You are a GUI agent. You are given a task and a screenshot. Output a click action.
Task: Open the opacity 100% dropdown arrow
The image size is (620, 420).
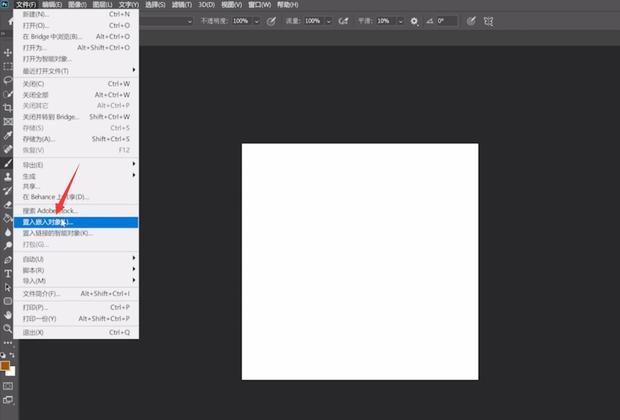coord(256,21)
